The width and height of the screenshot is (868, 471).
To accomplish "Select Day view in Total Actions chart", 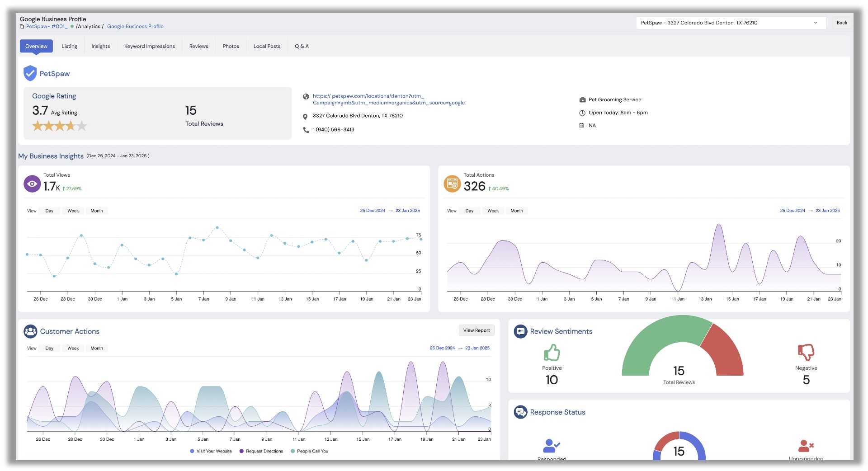I will point(469,211).
